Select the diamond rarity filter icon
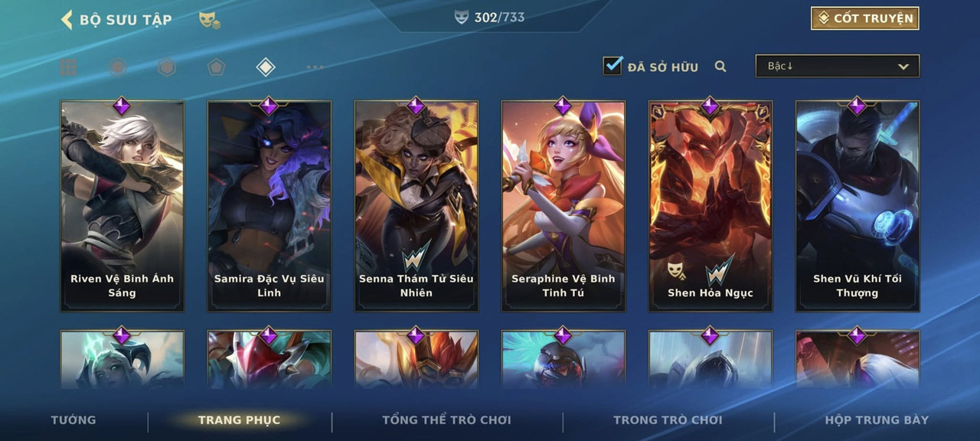This screenshot has height=441, width=980. [x=265, y=67]
